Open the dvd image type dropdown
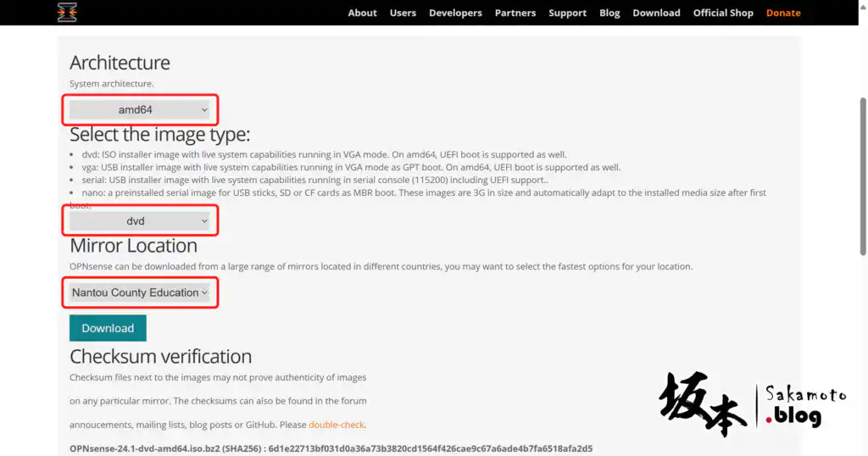 140,221
